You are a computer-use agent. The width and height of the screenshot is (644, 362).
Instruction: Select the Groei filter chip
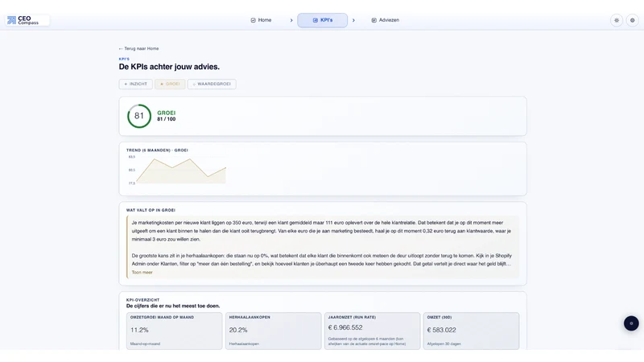click(x=170, y=84)
